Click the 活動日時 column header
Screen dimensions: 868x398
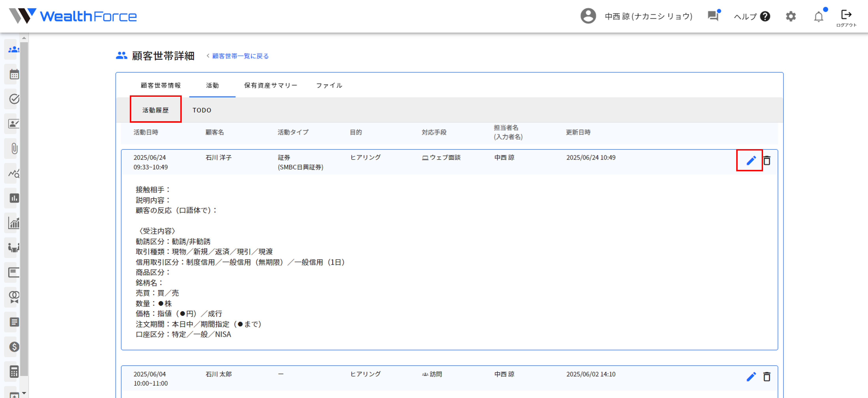tap(146, 132)
